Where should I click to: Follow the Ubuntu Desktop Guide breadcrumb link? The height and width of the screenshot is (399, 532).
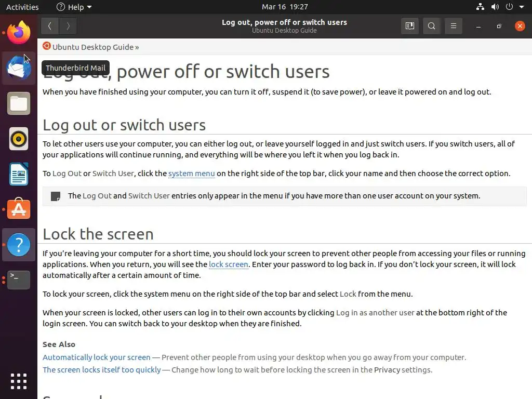[92, 47]
